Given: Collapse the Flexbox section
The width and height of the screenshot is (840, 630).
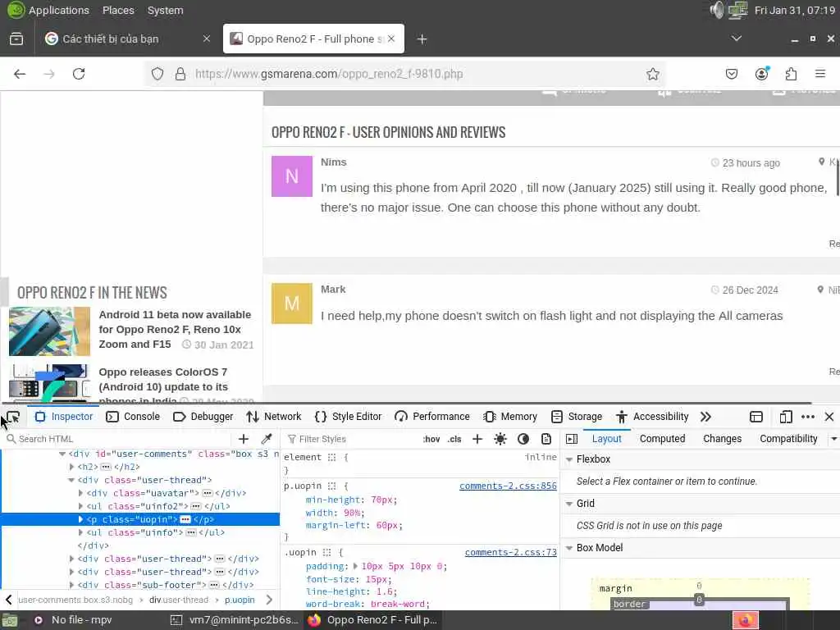Looking at the screenshot, I should [x=569, y=459].
